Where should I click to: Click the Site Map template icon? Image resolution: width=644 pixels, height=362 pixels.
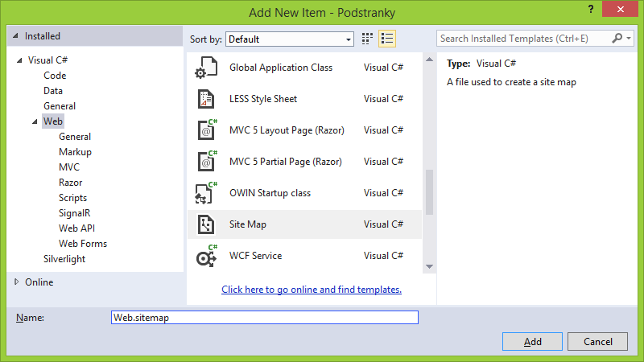206,224
